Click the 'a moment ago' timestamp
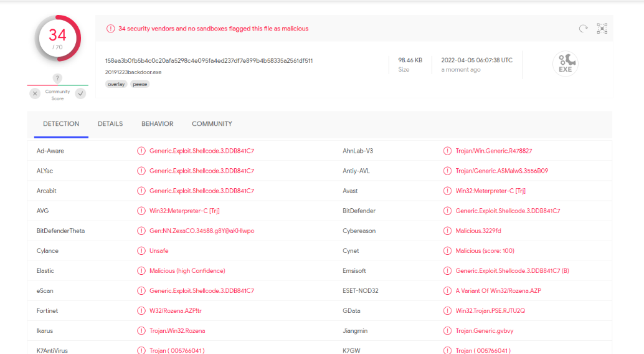 tap(461, 69)
